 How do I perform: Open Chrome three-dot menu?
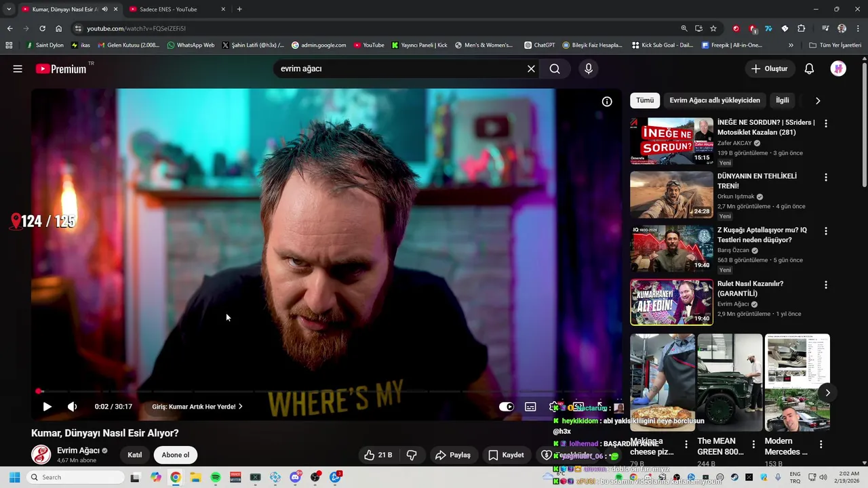(857, 28)
